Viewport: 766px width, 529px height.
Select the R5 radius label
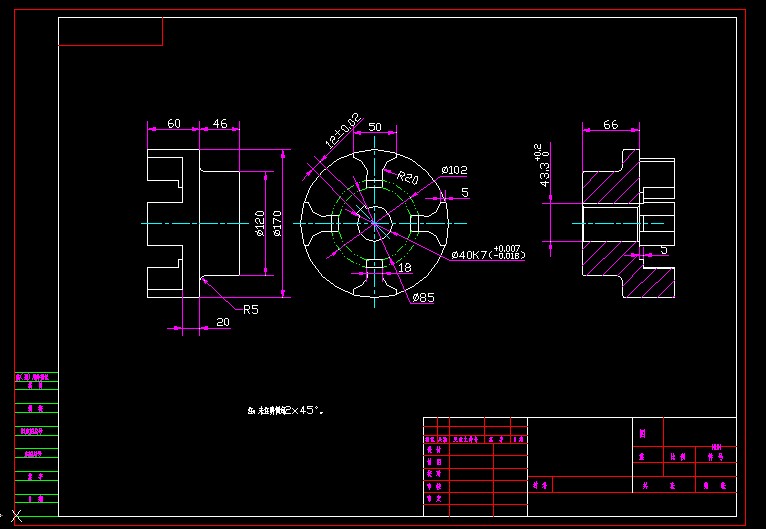pos(251,310)
